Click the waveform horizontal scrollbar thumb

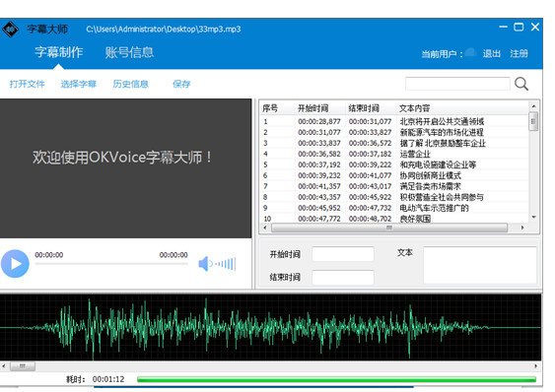pos(23,366)
